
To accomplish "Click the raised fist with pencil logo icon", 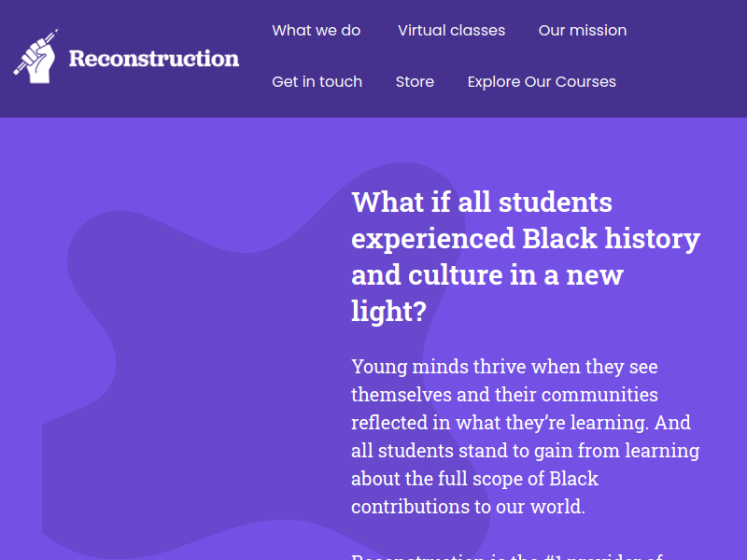I will (35, 56).
